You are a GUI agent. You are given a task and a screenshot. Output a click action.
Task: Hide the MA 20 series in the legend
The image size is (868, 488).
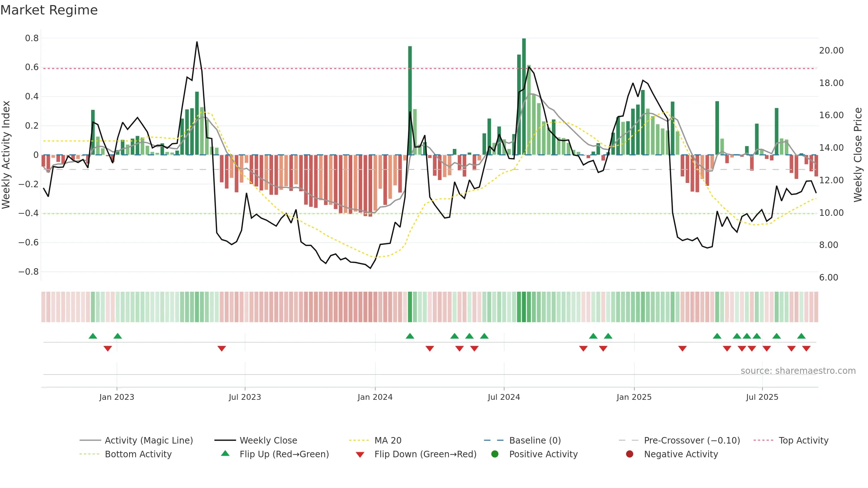pyautogui.click(x=375, y=440)
